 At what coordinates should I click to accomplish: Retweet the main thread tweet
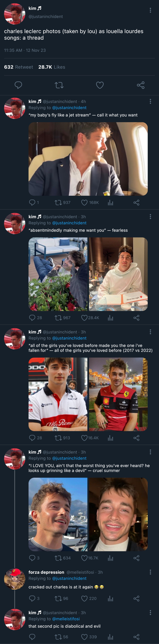coord(59,85)
